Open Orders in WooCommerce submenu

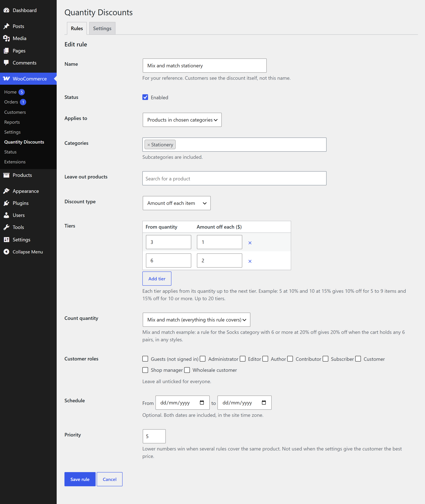click(x=11, y=102)
